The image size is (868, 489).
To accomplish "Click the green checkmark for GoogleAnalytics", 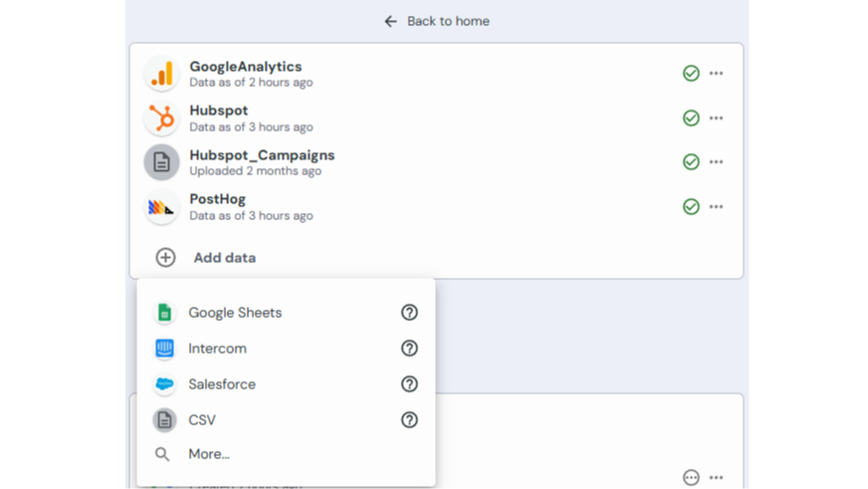I will click(x=691, y=74).
